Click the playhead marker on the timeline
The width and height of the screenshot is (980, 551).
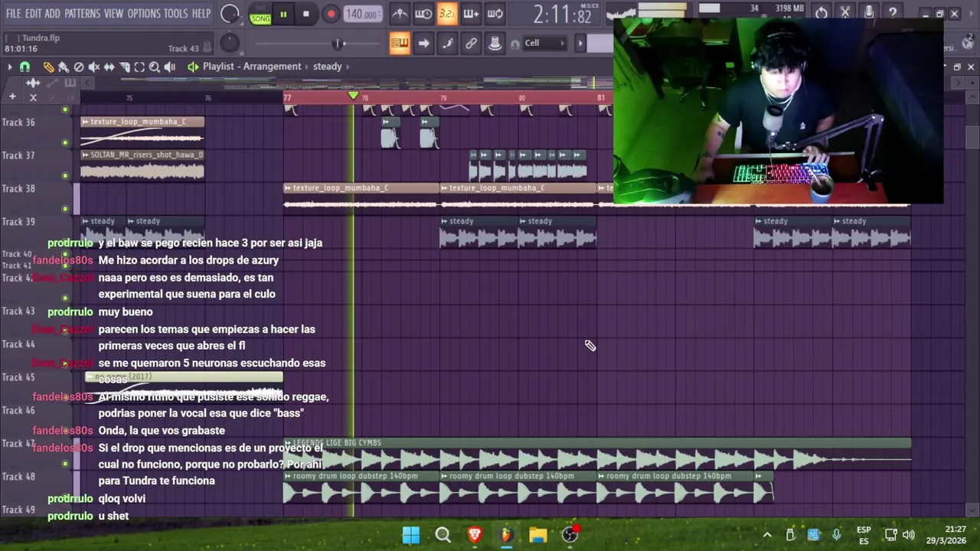click(x=353, y=96)
